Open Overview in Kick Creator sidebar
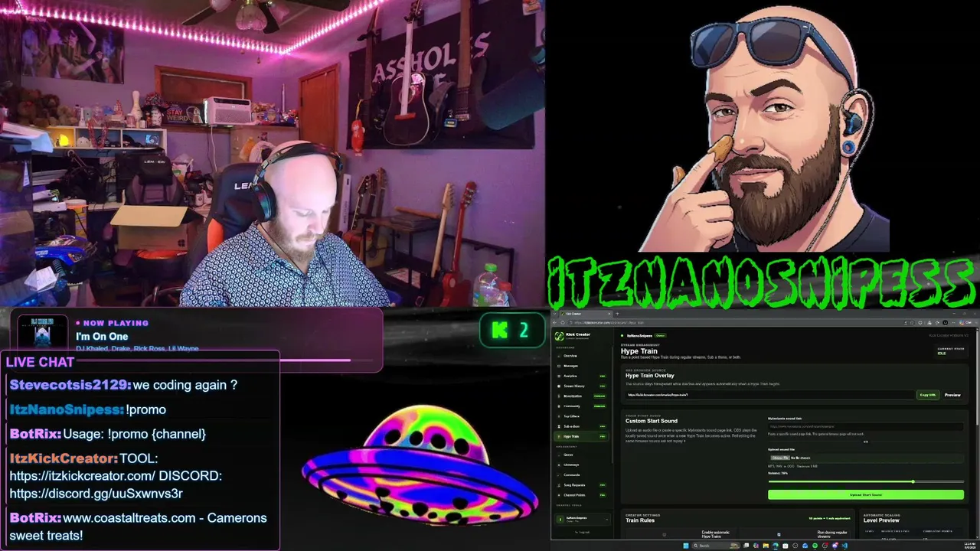Image resolution: width=980 pixels, height=551 pixels. [582, 356]
